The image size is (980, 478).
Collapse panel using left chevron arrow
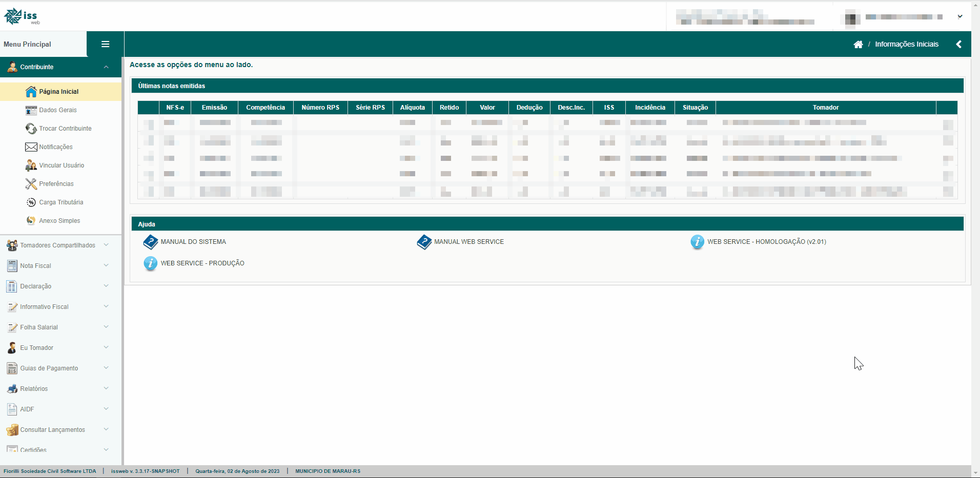pyautogui.click(x=958, y=45)
